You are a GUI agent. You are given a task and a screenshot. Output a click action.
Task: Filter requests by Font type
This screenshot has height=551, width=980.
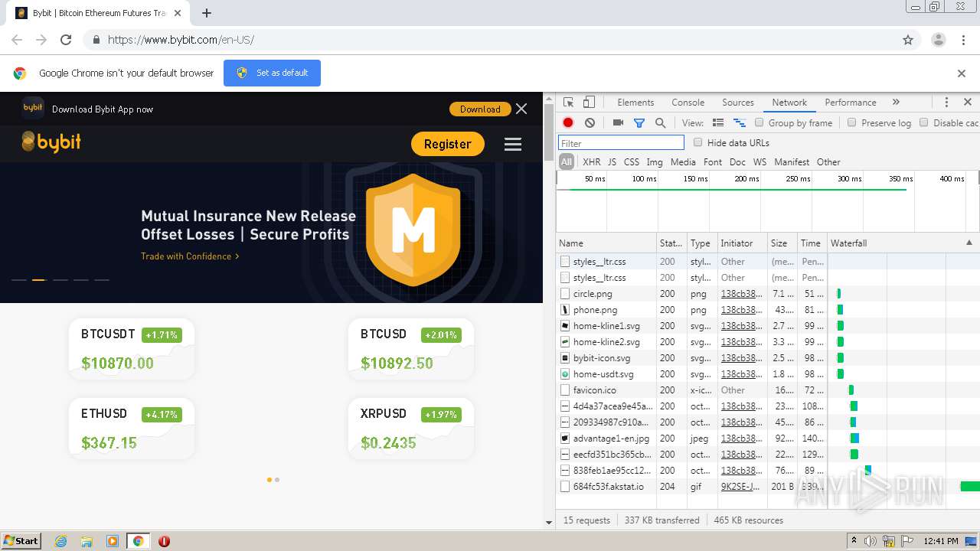(713, 162)
